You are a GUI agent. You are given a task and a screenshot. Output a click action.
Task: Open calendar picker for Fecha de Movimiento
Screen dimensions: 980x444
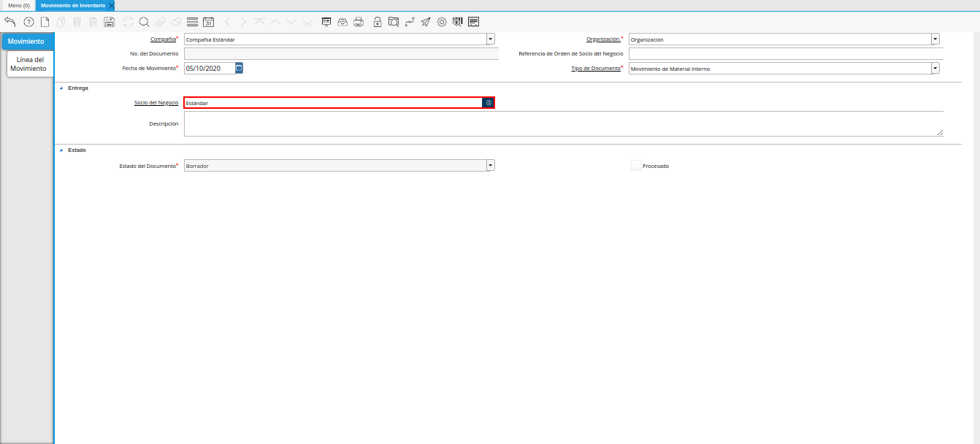(x=239, y=68)
